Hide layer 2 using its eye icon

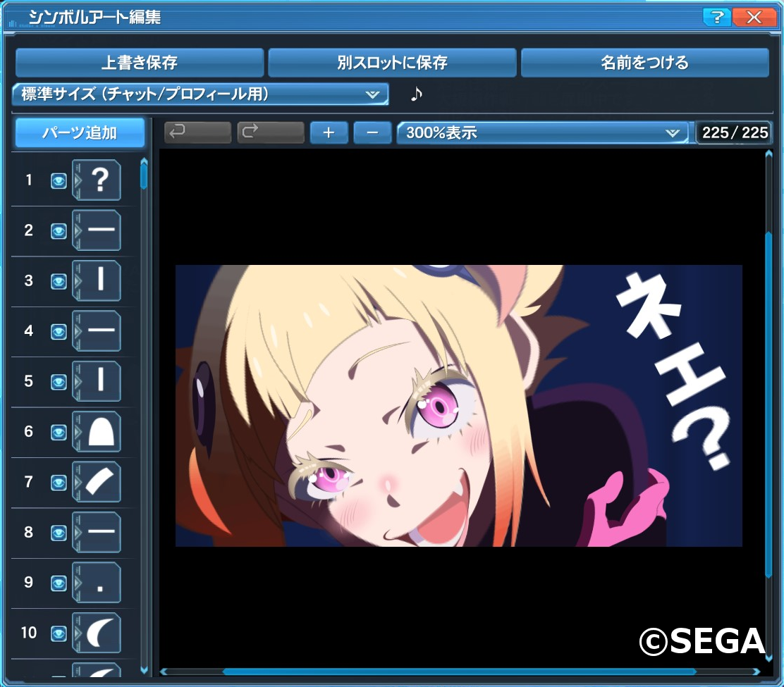[59, 231]
